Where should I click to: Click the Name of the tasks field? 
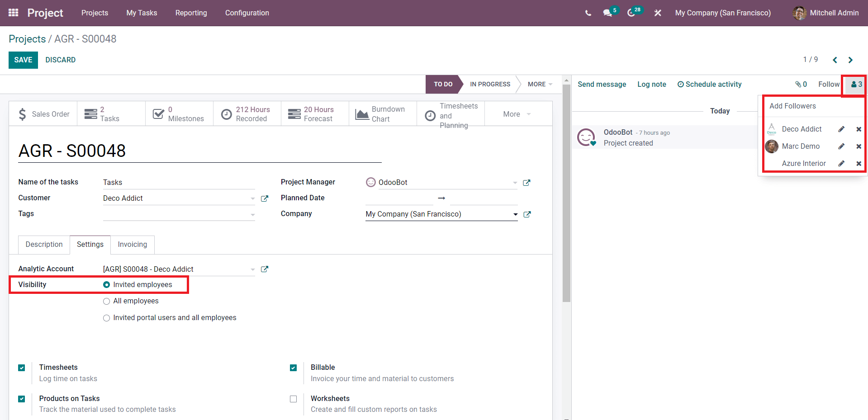[x=179, y=183]
